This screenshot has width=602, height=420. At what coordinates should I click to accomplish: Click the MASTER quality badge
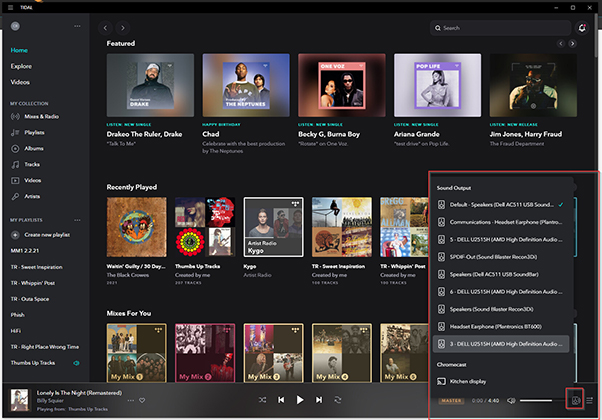point(451,401)
